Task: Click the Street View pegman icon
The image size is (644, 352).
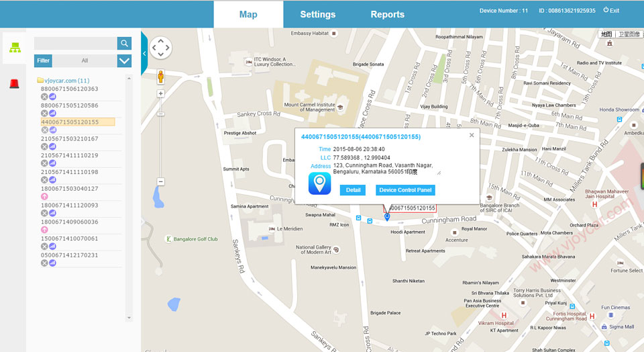Action: click(160, 77)
